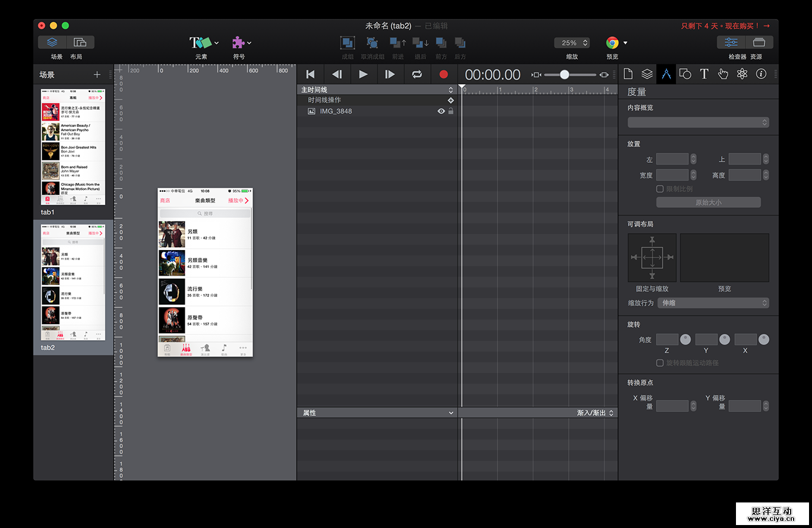Enable the 旋转跟随运动路径 checkbox
This screenshot has height=528, width=812.
point(660,363)
